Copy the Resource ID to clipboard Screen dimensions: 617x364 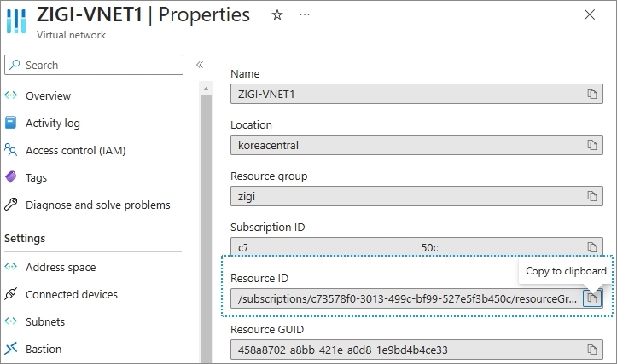click(592, 298)
